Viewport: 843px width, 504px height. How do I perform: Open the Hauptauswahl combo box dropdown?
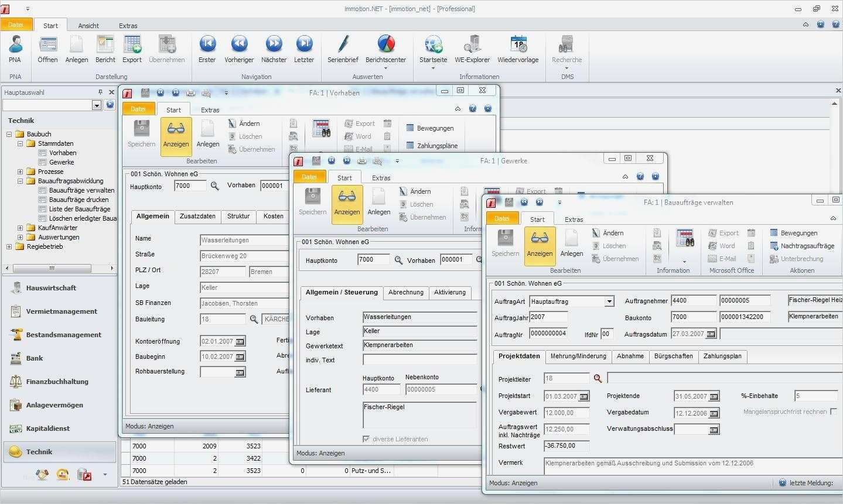tap(95, 105)
